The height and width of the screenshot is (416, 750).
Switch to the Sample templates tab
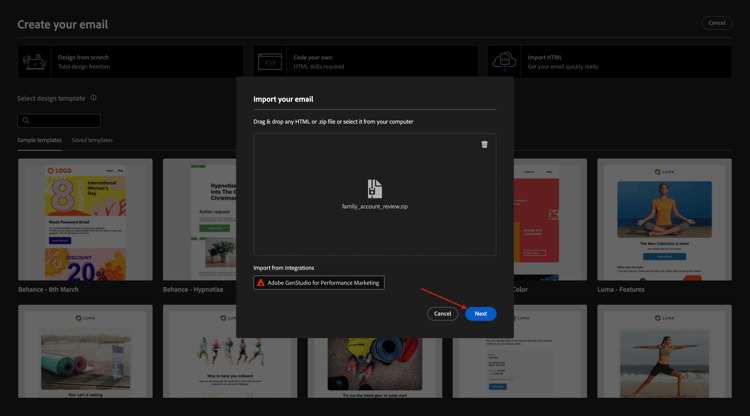click(x=39, y=140)
